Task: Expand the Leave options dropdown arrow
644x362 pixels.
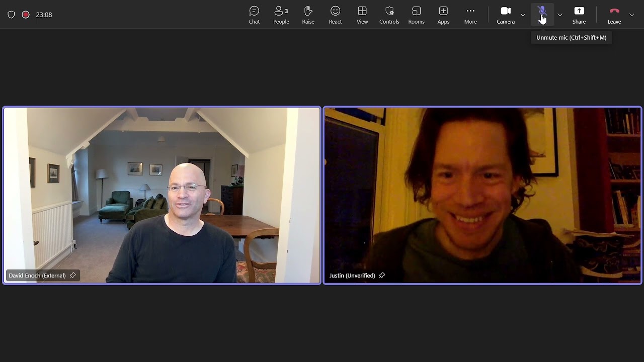Action: pyautogui.click(x=632, y=15)
